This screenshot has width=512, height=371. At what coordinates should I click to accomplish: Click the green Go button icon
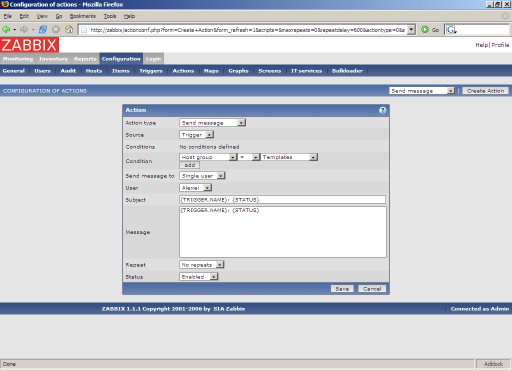[425, 30]
